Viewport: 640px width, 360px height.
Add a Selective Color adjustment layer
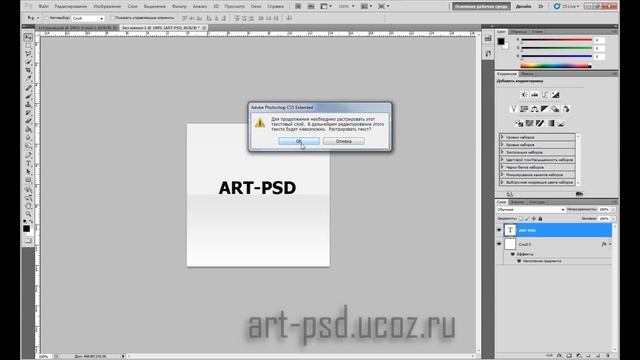coord(561,123)
